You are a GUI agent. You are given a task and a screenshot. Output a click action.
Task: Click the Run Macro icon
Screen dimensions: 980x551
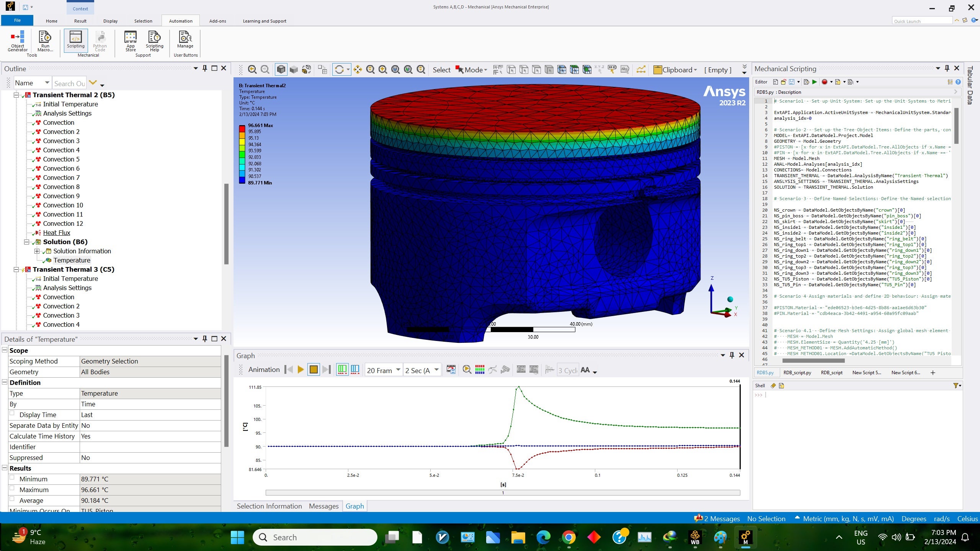[45, 41]
